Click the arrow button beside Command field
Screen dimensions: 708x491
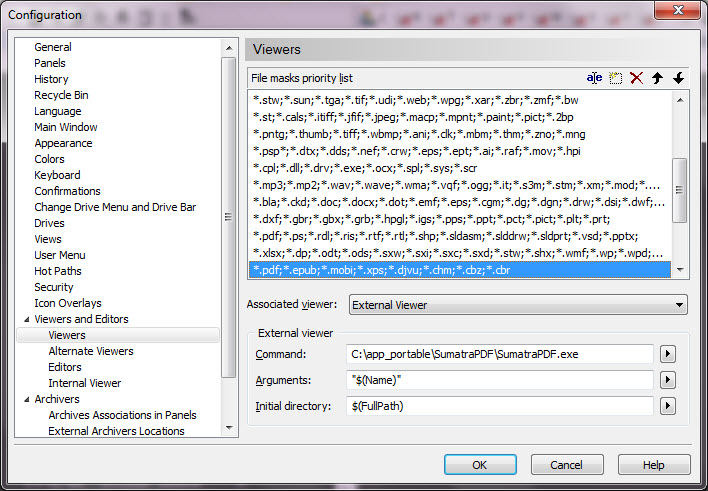(668, 354)
